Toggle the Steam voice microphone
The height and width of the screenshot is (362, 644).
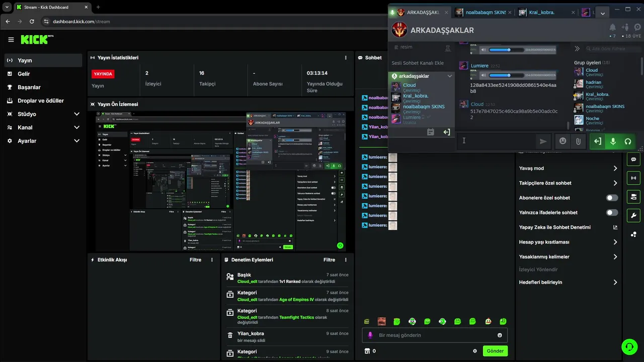tap(613, 141)
